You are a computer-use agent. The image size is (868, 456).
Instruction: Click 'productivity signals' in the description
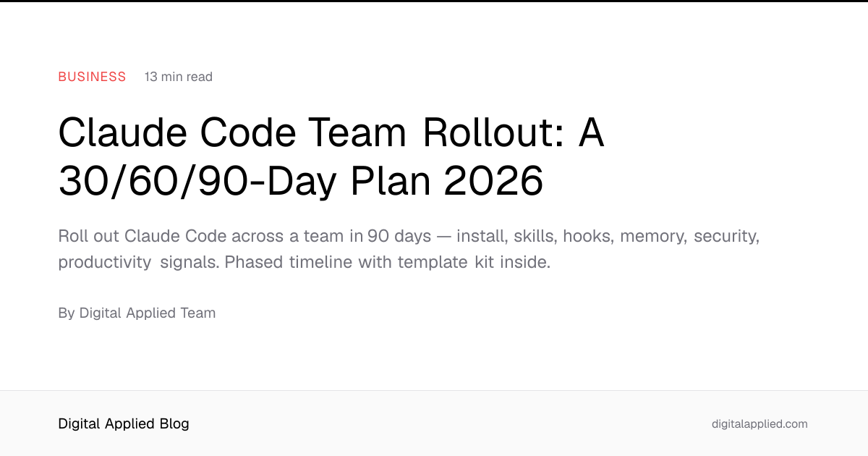(138, 263)
